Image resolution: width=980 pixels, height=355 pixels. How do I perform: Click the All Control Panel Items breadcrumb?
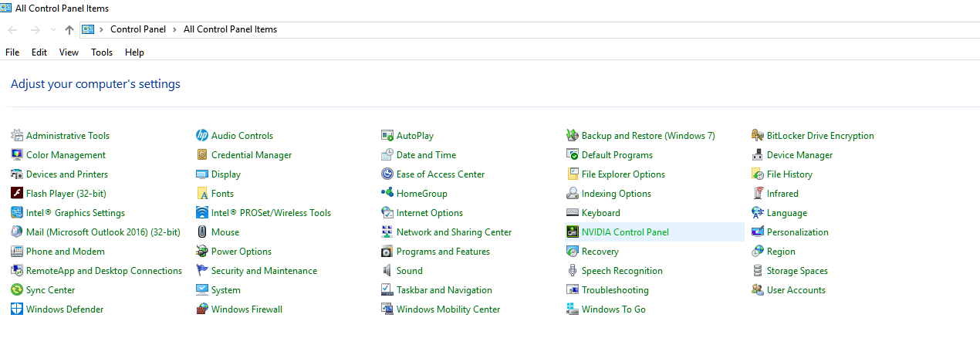pyautogui.click(x=230, y=30)
